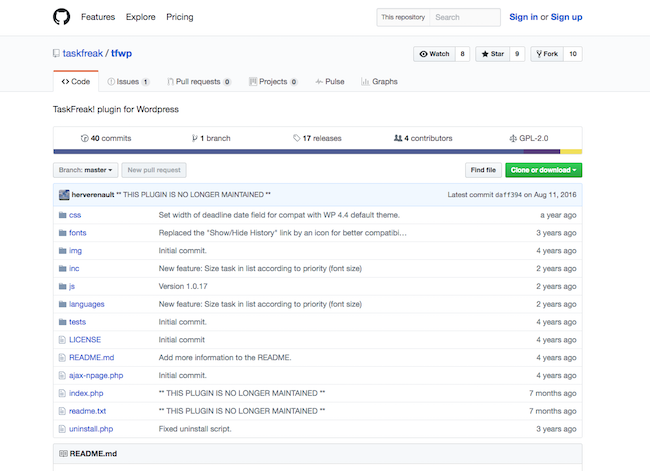The image size is (650, 471).
Task: Open the 'Fixed uninstall script.' commit message
Action: 195,429
